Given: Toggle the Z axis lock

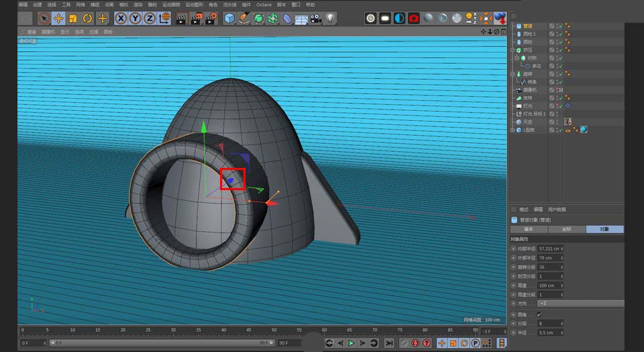Looking at the screenshot, I should tap(150, 19).
